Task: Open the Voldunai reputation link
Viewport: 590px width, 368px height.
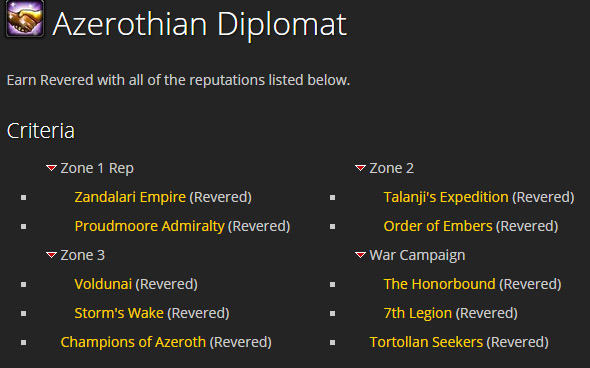Action: click(103, 284)
